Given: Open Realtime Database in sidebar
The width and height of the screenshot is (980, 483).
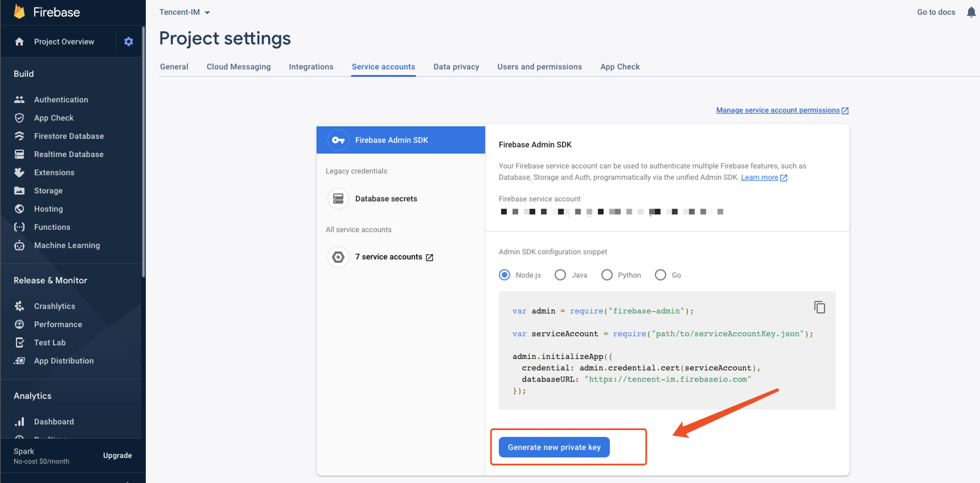Looking at the screenshot, I should point(69,154).
